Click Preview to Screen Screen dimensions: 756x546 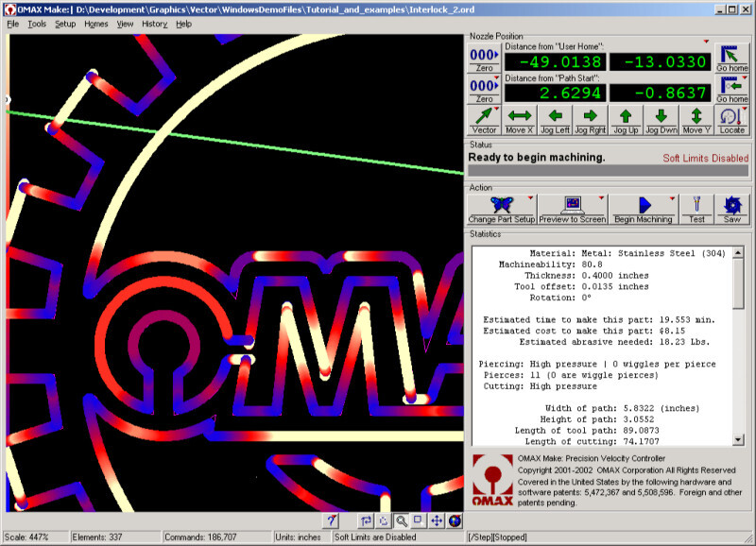[573, 209]
